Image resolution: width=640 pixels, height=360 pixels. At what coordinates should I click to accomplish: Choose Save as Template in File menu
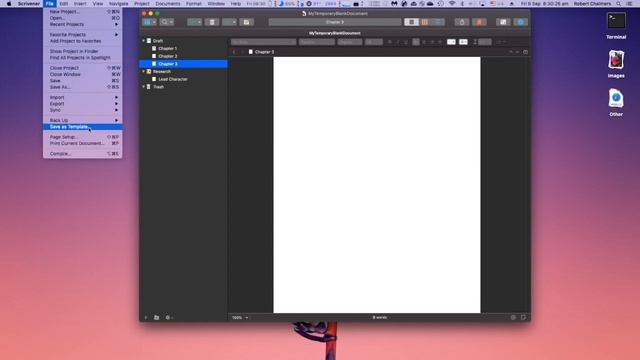82,127
